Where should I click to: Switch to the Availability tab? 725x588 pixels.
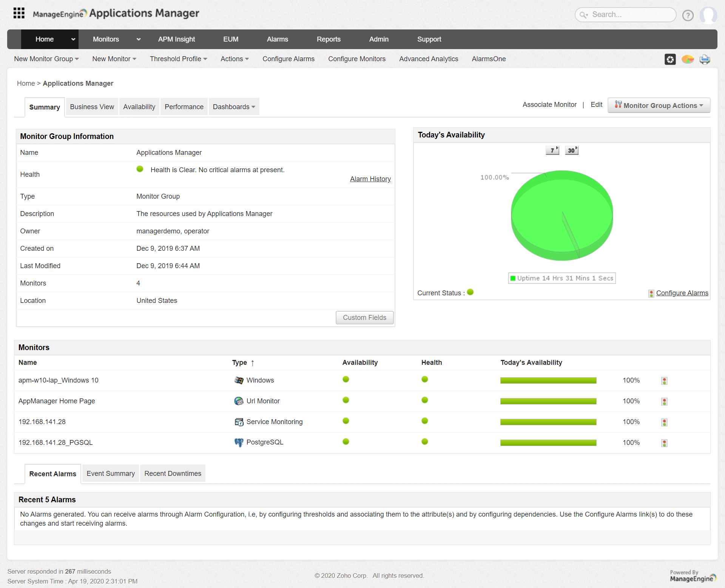point(139,107)
